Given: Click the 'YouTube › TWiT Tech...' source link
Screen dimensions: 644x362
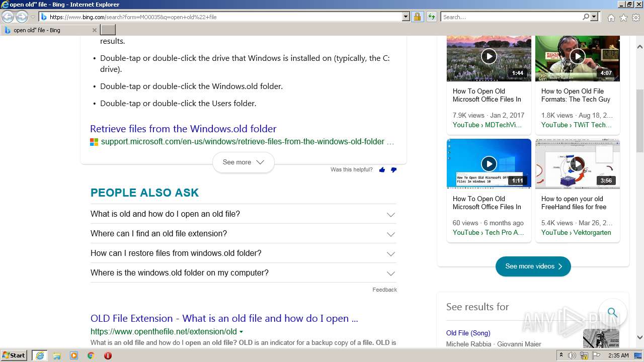Looking at the screenshot, I should (577, 125).
